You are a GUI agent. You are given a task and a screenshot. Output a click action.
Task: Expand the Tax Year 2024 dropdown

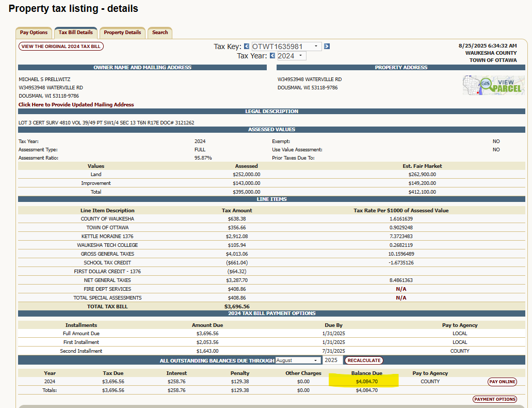click(x=292, y=56)
